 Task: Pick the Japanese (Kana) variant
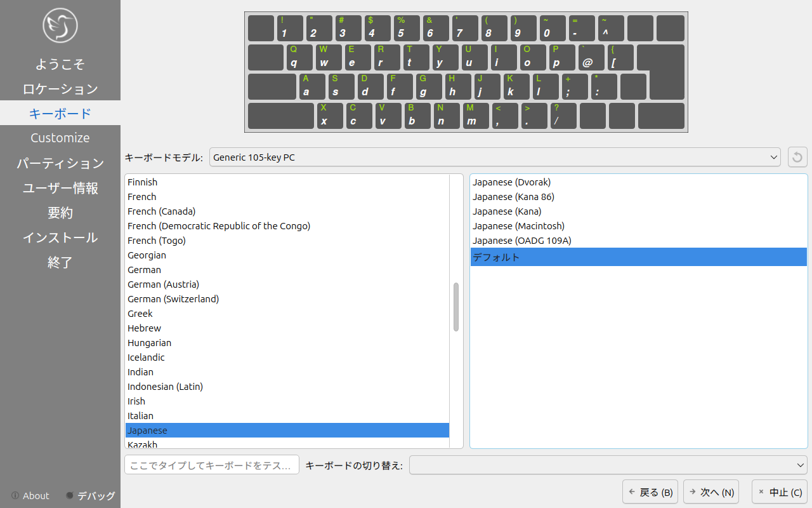638,211
